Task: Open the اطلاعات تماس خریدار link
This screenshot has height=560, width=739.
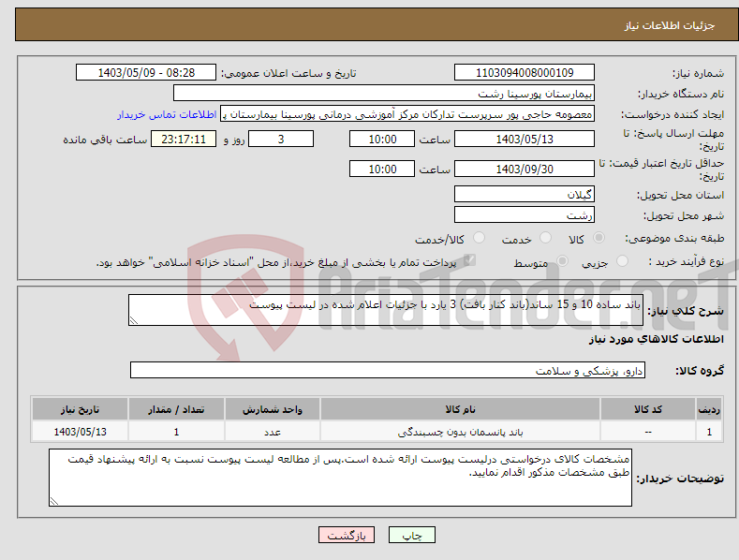Action: pyautogui.click(x=167, y=114)
